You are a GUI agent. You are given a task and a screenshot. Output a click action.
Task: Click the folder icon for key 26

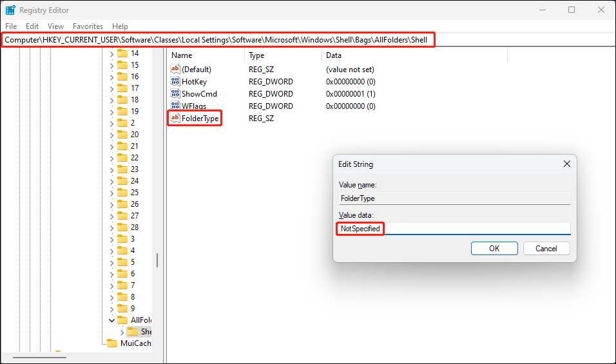tap(122, 204)
